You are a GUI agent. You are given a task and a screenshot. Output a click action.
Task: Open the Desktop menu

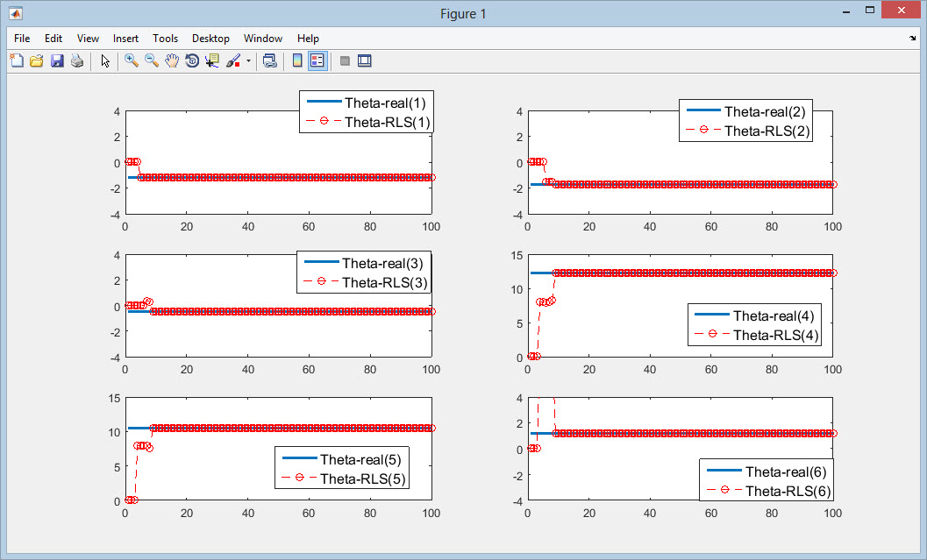[x=210, y=39]
